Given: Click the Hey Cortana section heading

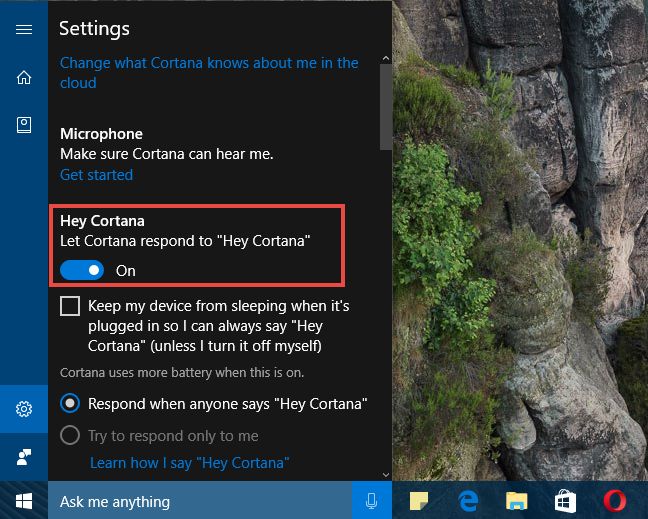Looking at the screenshot, I should 102,221.
